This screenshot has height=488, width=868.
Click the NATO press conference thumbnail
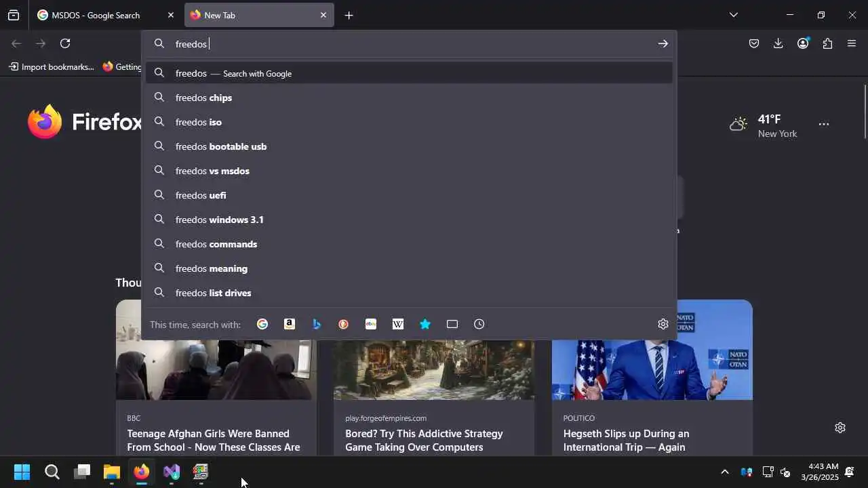pyautogui.click(x=652, y=350)
